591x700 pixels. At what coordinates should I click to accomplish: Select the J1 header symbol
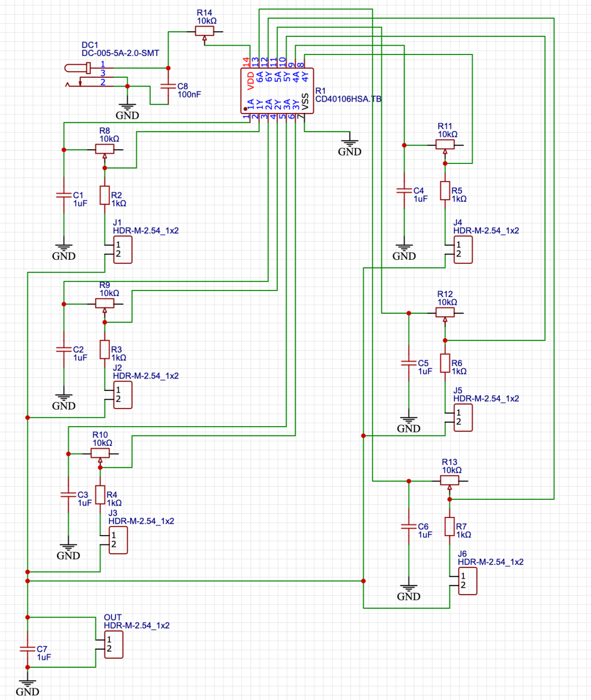pos(122,249)
